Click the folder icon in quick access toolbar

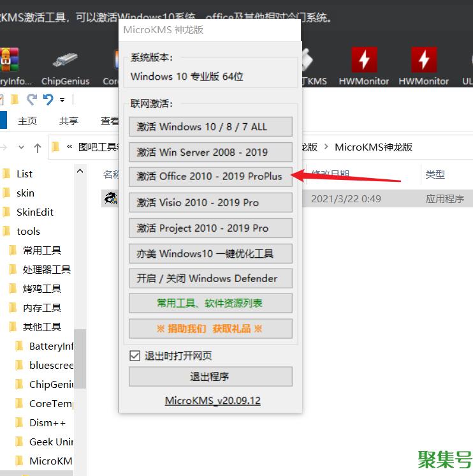click(x=14, y=100)
